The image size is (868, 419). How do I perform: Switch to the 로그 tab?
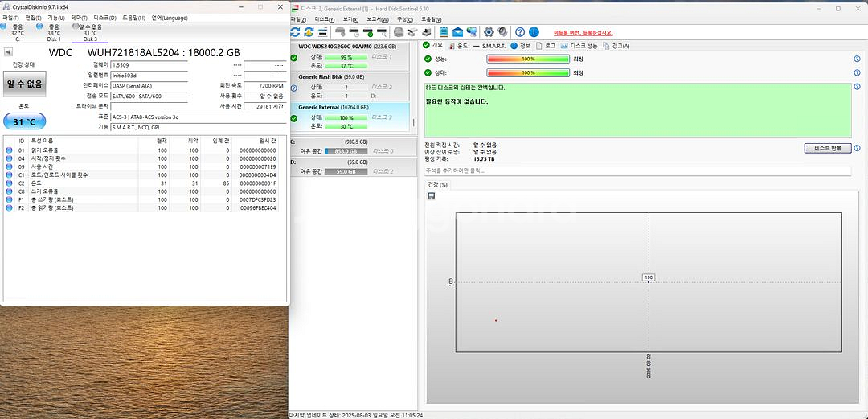coord(546,46)
